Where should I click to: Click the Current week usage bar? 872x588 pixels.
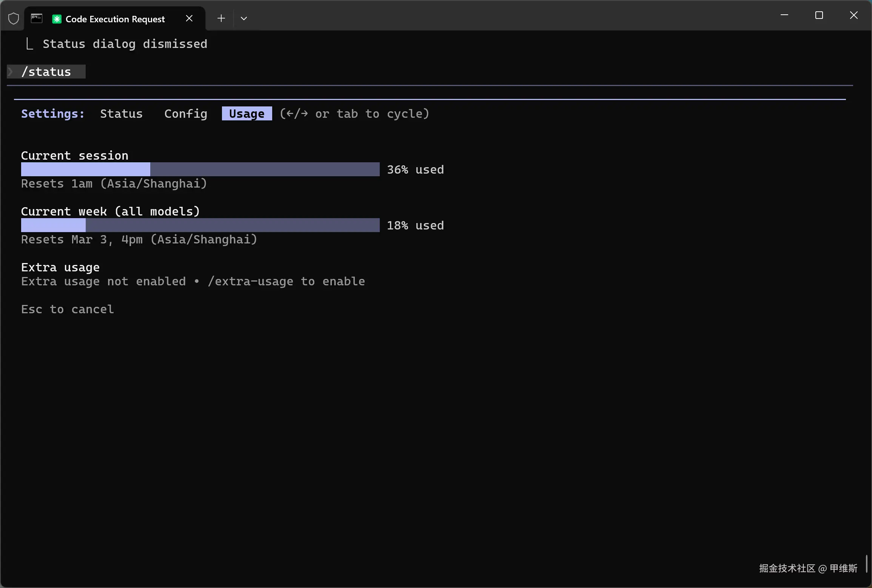point(200,225)
